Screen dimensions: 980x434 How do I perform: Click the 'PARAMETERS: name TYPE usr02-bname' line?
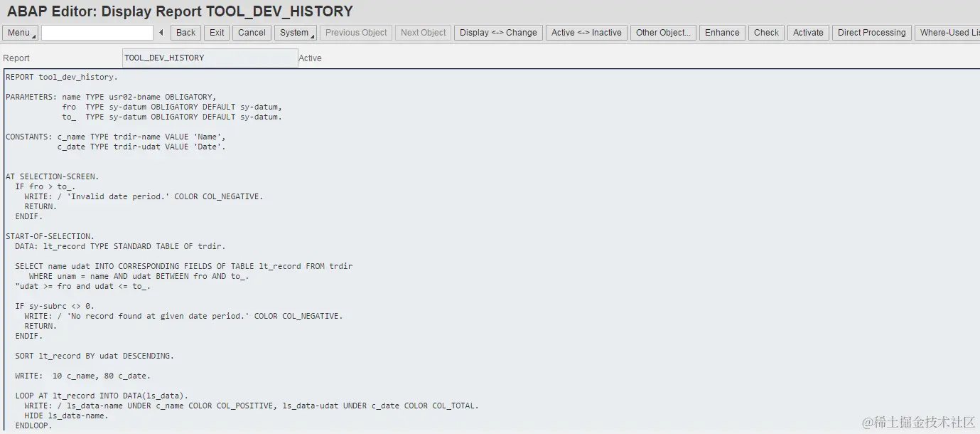pos(111,97)
